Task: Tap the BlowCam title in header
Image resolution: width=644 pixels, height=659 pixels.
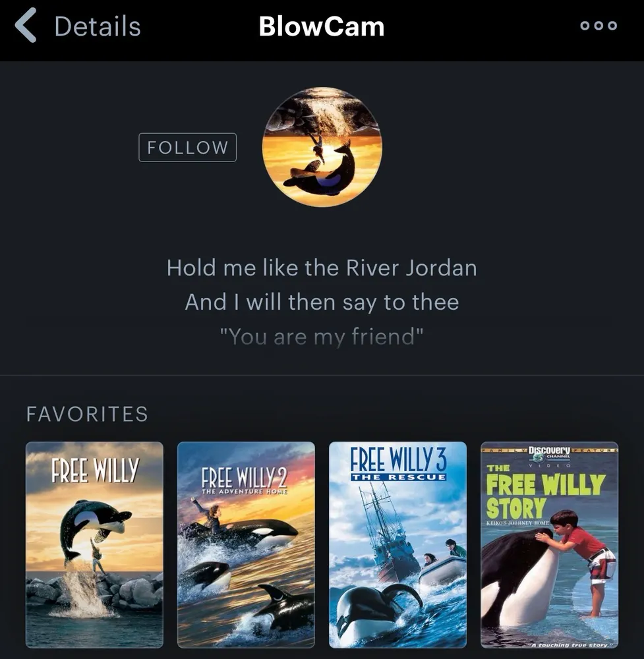Action: (x=322, y=26)
